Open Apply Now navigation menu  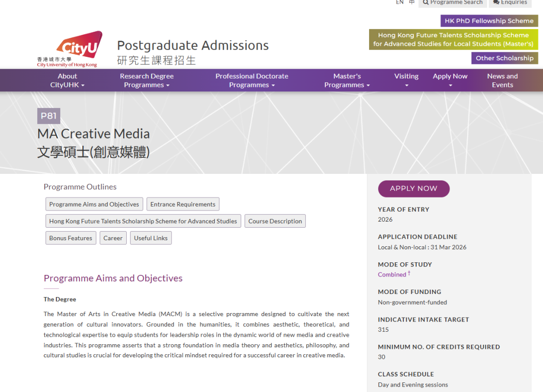450,80
